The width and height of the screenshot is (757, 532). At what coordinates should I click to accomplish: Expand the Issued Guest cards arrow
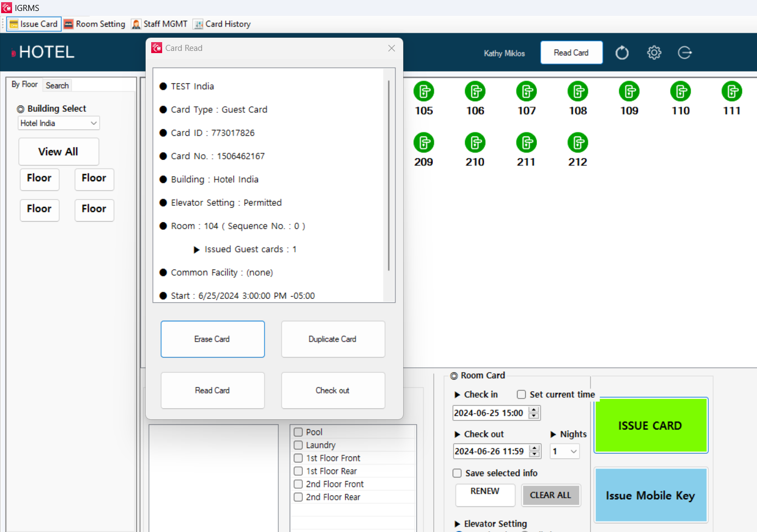pos(197,250)
